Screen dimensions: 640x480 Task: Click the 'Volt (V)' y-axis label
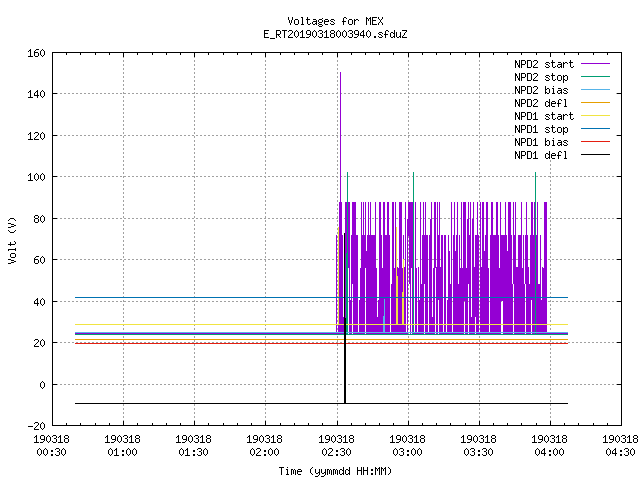point(12,240)
